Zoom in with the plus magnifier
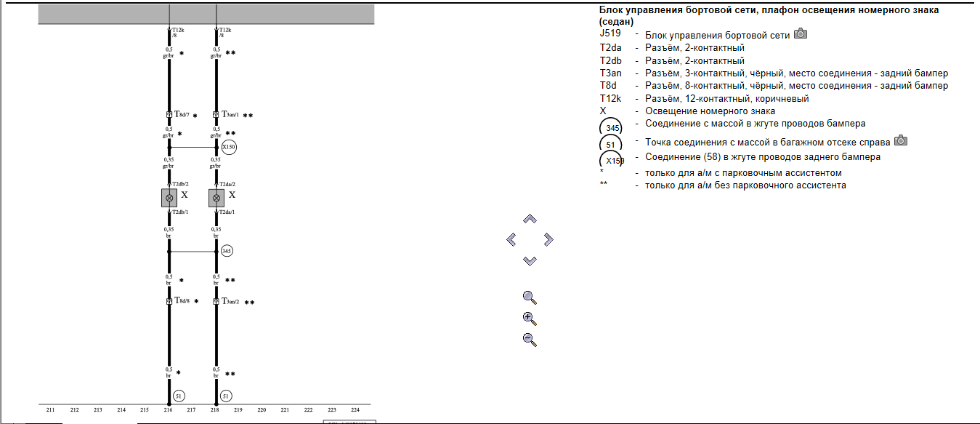The height and width of the screenshot is (424, 980). click(530, 319)
